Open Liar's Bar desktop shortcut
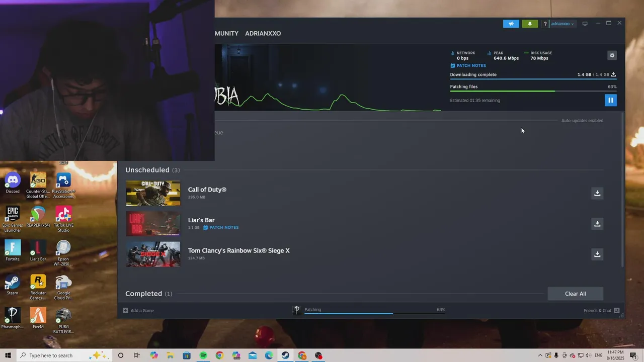 (38, 250)
